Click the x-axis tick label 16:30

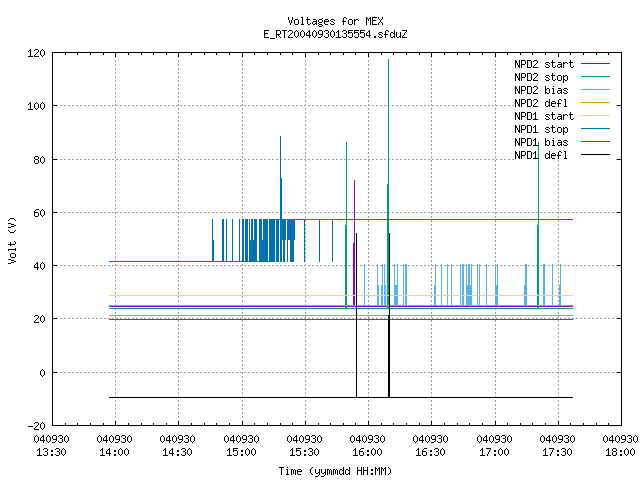point(431,453)
